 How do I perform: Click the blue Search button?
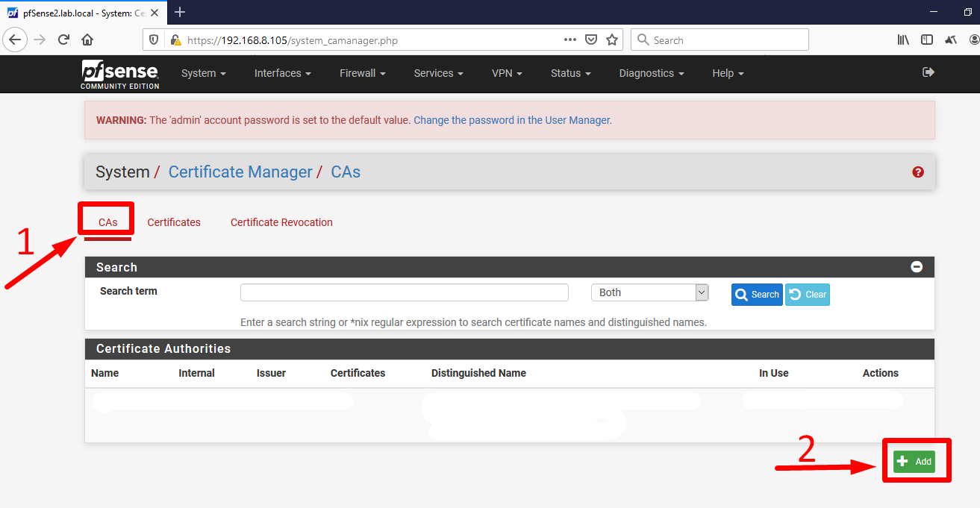pyautogui.click(x=757, y=295)
